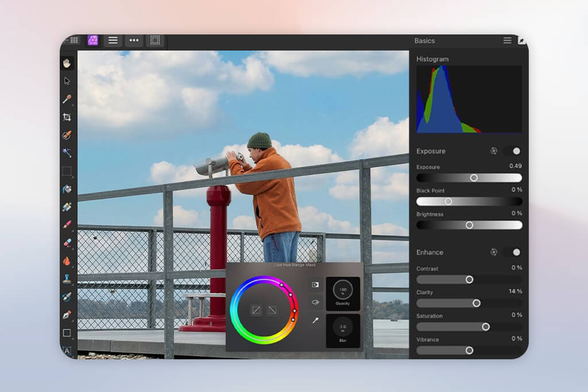Select the Artistic Text tool
This screenshot has height=392, width=588.
(x=67, y=351)
